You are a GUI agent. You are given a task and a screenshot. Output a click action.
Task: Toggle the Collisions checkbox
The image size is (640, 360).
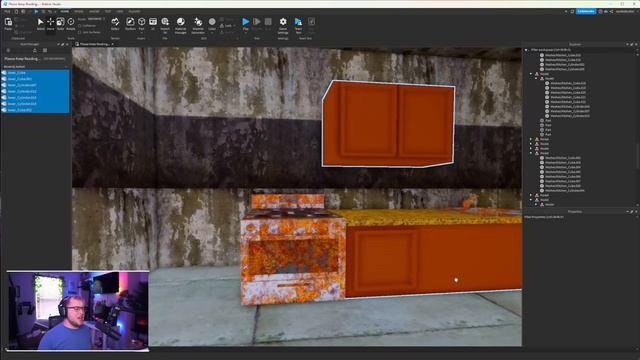80,26
